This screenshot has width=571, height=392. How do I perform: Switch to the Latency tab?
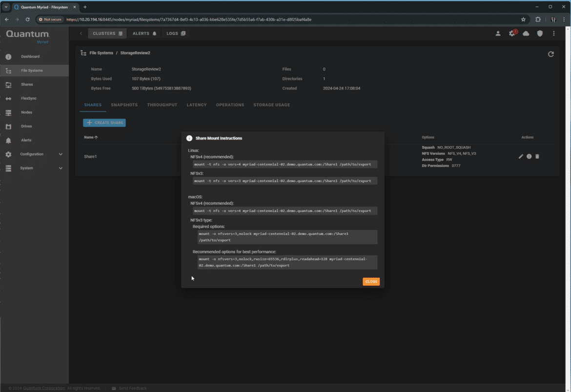197,105
